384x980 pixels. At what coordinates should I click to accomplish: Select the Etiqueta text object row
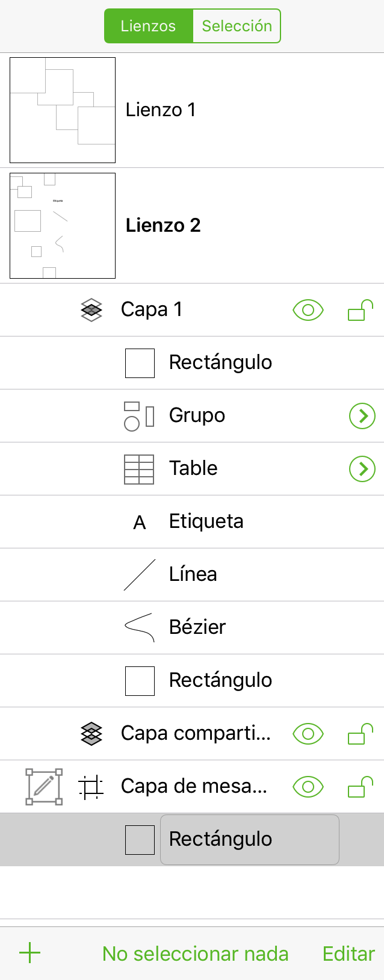point(192,522)
